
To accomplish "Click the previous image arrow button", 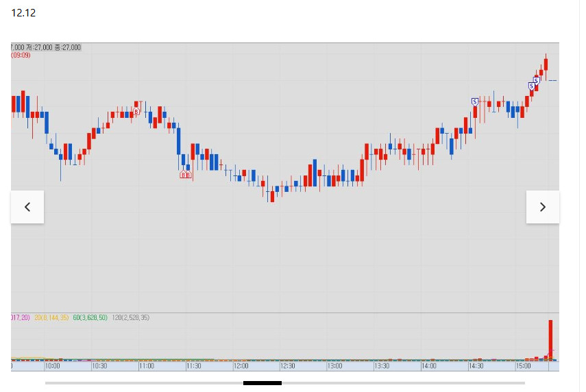I will tap(27, 207).
